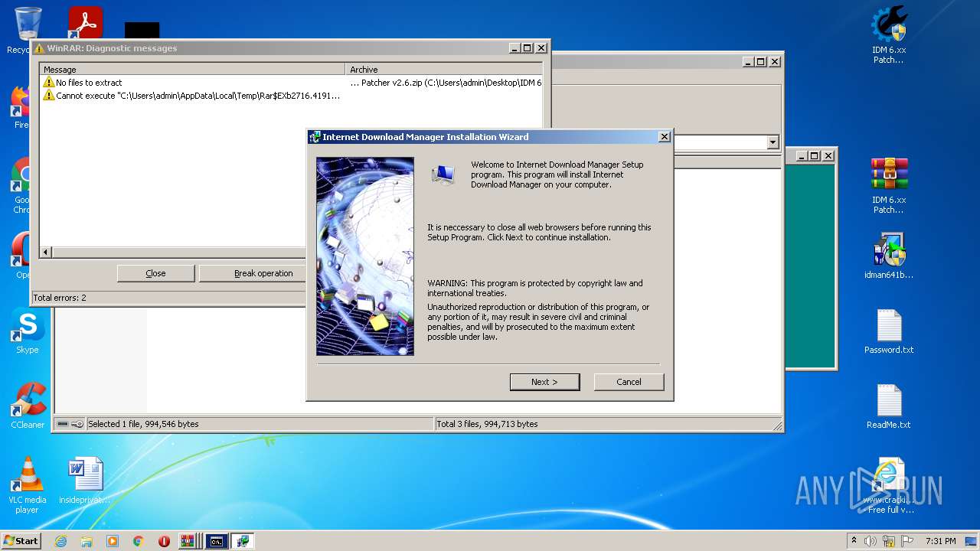The image size is (980, 551).
Task: Open the Opera desktop shortcut
Action: pos(21,256)
